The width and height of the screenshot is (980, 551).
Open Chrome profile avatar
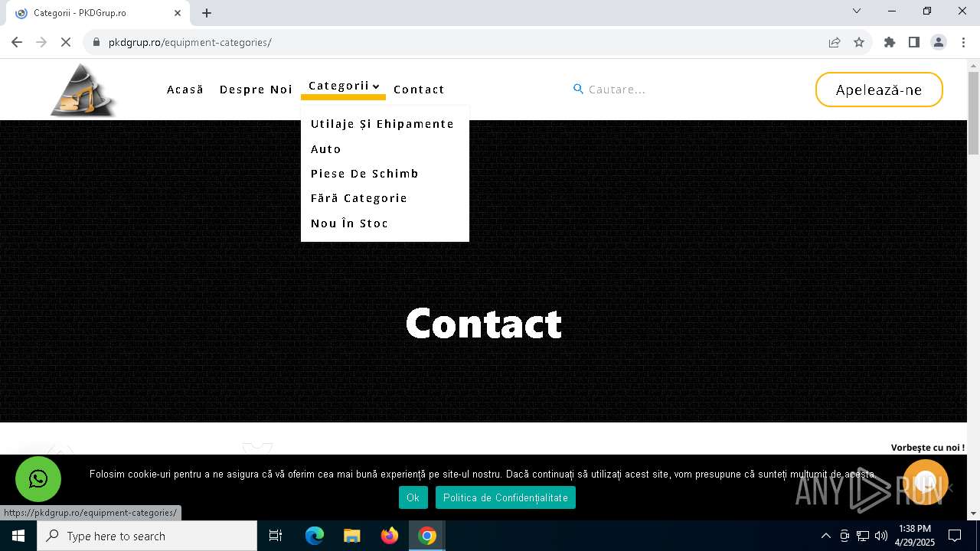pyautogui.click(x=939, y=42)
